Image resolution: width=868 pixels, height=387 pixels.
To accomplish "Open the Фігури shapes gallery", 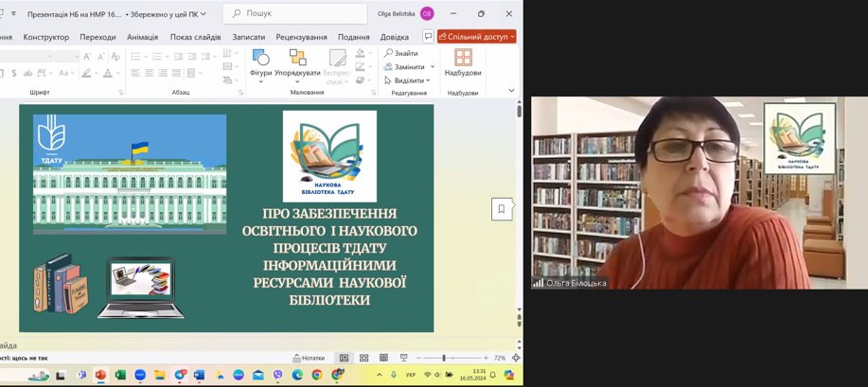I will click(260, 66).
